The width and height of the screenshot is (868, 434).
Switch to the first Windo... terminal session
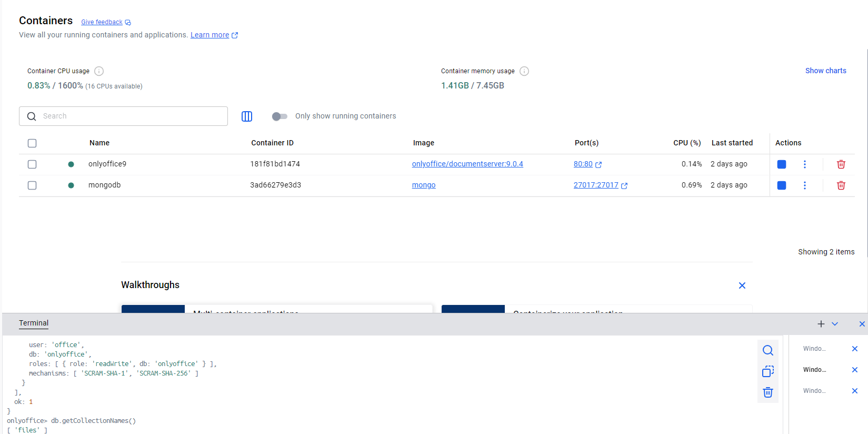[x=814, y=349]
